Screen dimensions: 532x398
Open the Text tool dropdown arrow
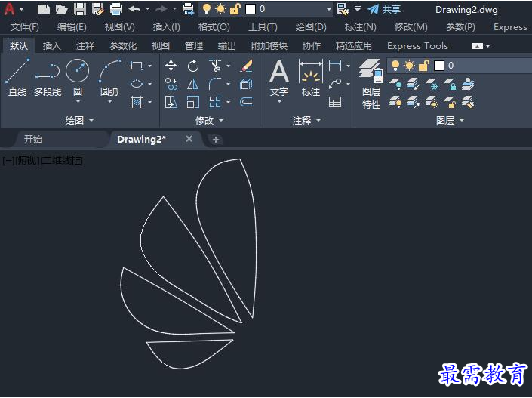pyautogui.click(x=279, y=101)
